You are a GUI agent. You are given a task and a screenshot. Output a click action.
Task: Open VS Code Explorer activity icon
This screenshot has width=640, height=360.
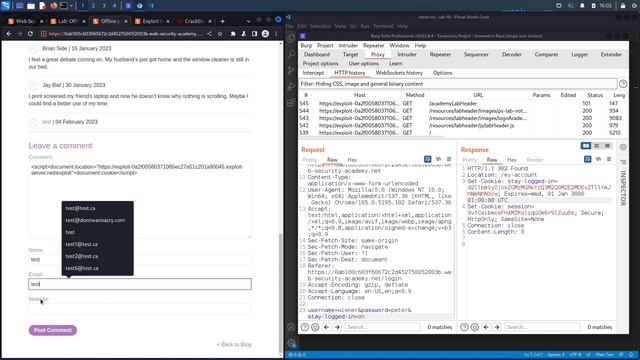(x=291, y=38)
